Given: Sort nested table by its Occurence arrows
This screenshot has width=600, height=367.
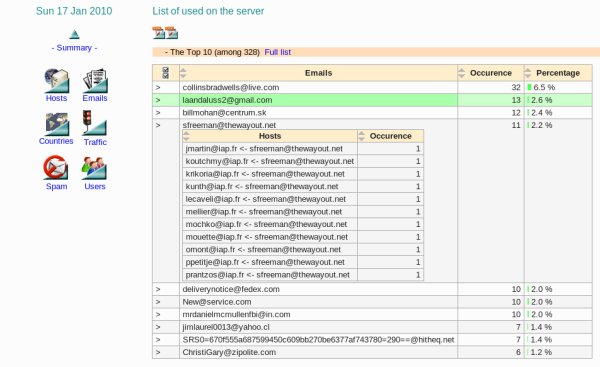Looking at the screenshot, I should coord(362,136).
